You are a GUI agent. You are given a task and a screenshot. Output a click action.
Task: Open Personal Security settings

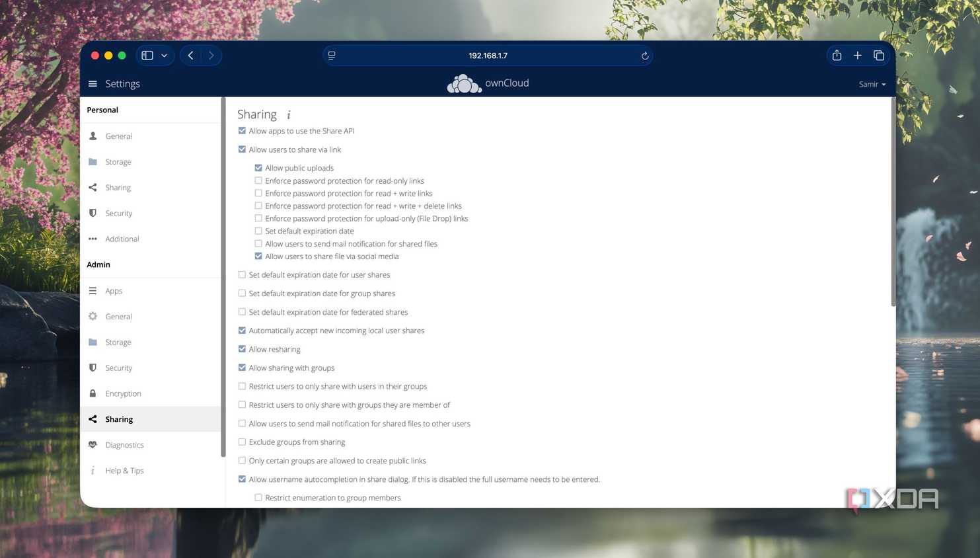tap(150, 214)
